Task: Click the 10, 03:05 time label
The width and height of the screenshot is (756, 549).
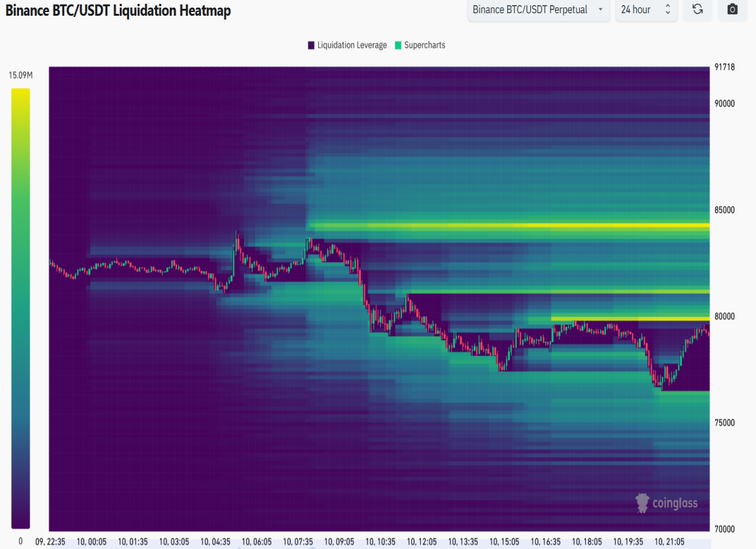Action: click(174, 541)
